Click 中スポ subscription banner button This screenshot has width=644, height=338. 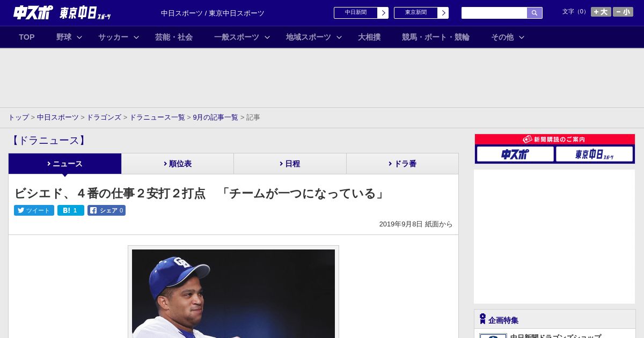(515, 154)
